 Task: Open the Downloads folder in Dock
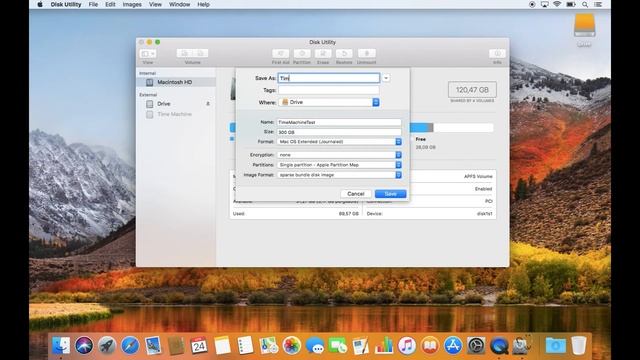[x=555, y=346]
